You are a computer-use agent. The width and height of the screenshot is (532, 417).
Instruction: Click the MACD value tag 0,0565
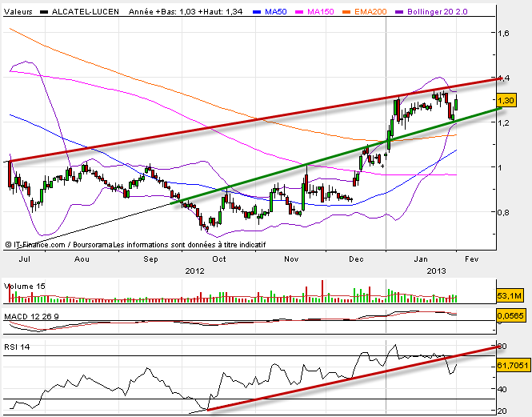[x=510, y=316]
